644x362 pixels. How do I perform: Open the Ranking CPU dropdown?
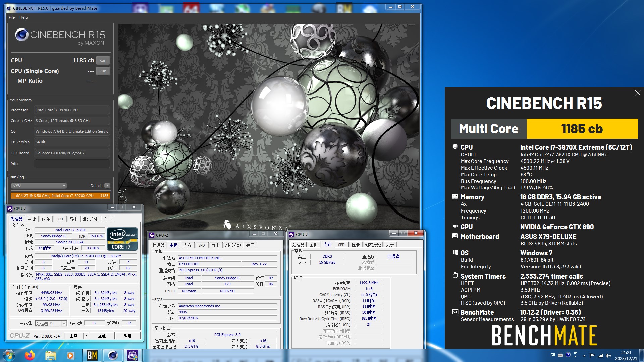39,185
